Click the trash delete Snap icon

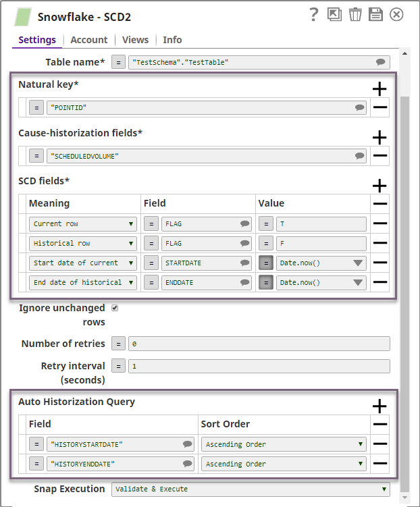[355, 15]
